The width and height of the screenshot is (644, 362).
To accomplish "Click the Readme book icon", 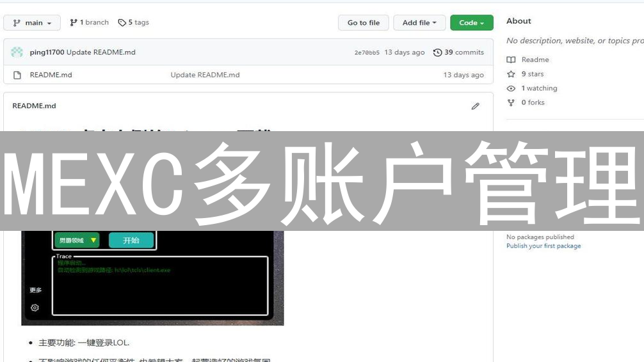I will click(x=511, y=60).
